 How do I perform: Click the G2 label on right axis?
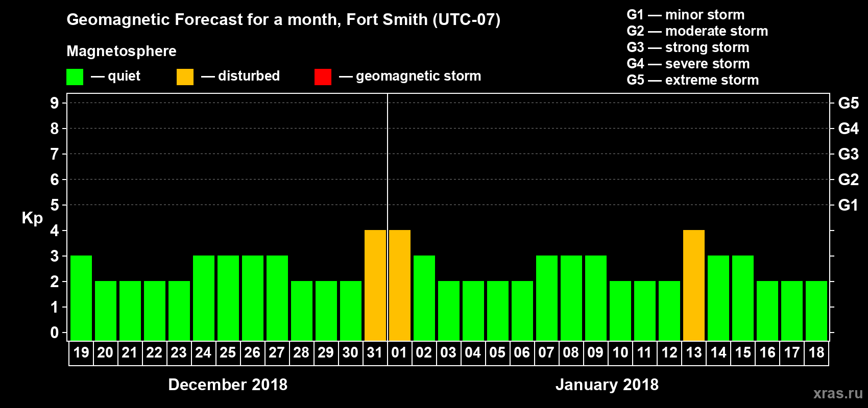[848, 180]
